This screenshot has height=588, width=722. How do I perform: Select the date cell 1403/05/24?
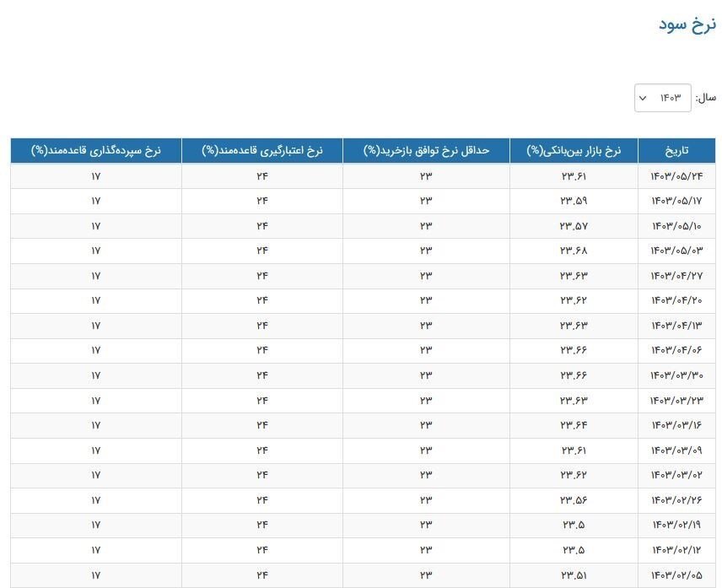click(676, 176)
